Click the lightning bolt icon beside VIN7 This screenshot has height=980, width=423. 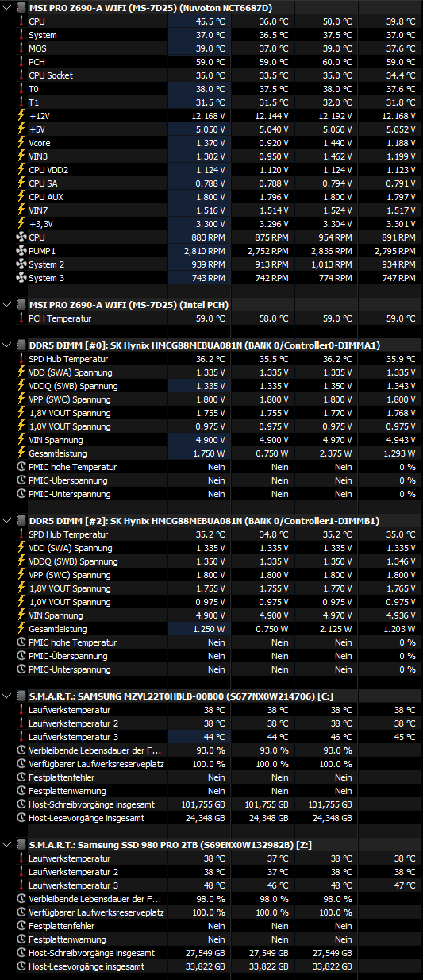[21, 210]
